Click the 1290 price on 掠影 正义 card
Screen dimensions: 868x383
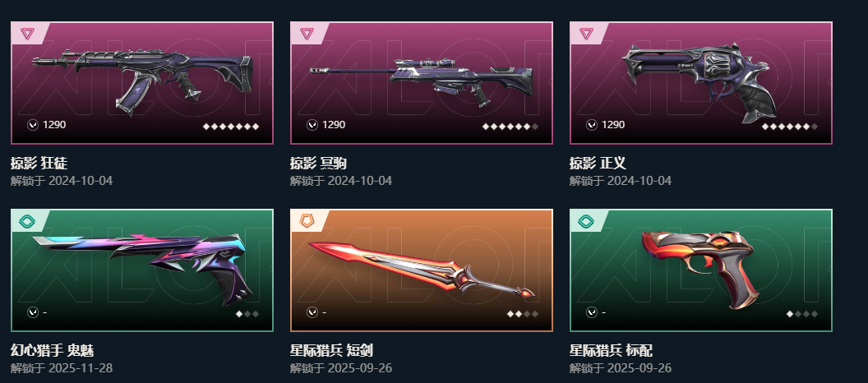tap(613, 125)
